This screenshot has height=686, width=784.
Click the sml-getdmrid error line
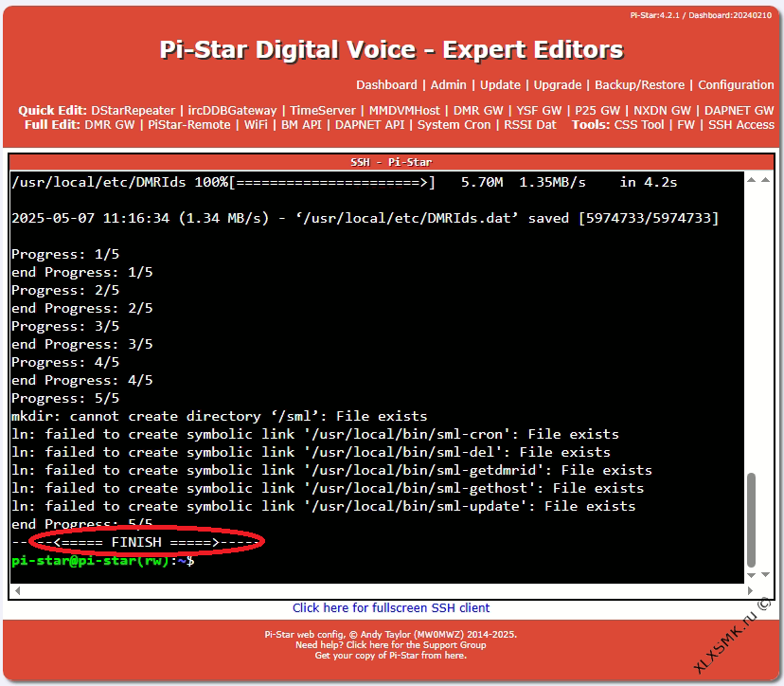pyautogui.click(x=331, y=470)
